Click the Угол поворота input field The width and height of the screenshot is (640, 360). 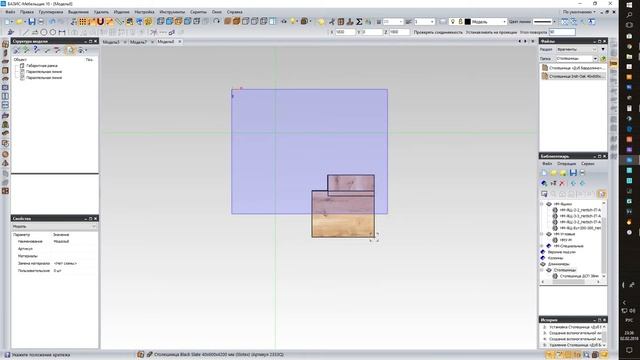pyautogui.click(x=562, y=32)
